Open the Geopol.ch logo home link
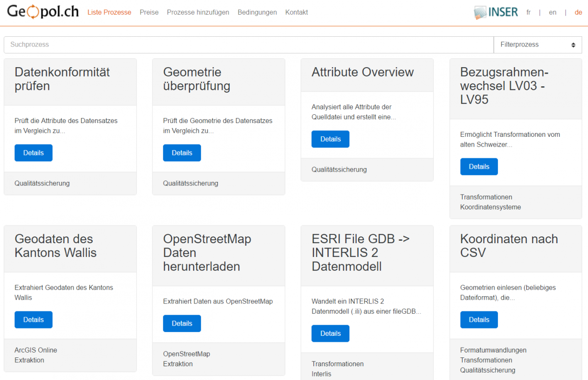Viewport: 588px width, 380px height. coord(43,12)
